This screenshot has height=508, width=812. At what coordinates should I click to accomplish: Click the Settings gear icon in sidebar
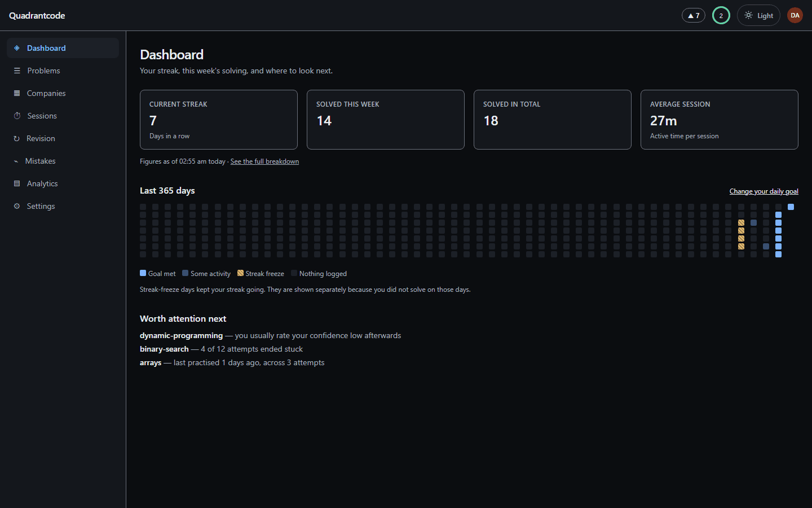coord(17,206)
